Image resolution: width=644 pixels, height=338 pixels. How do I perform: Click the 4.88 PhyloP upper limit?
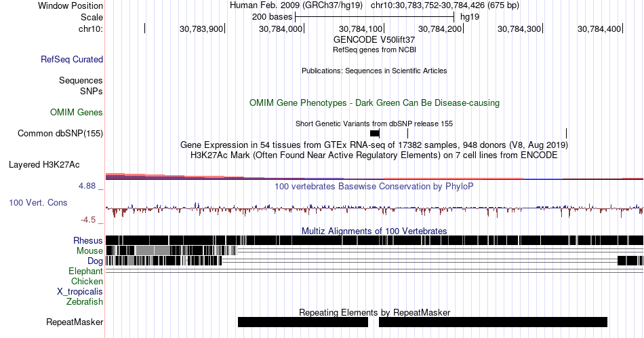tap(87, 186)
